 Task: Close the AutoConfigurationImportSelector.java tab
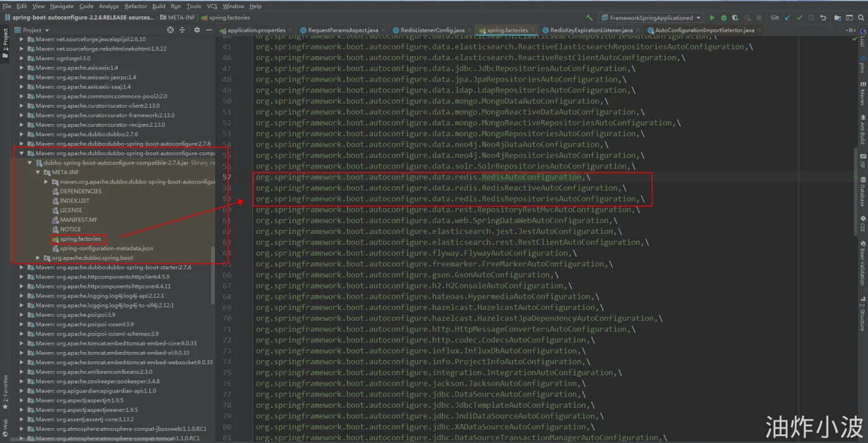click(x=759, y=30)
